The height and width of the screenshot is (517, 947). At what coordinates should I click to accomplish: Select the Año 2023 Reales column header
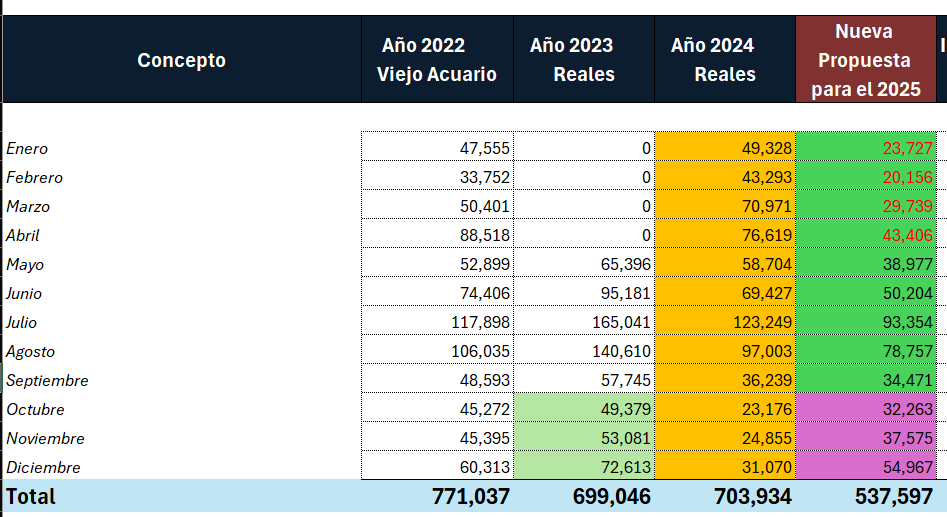[x=584, y=60]
